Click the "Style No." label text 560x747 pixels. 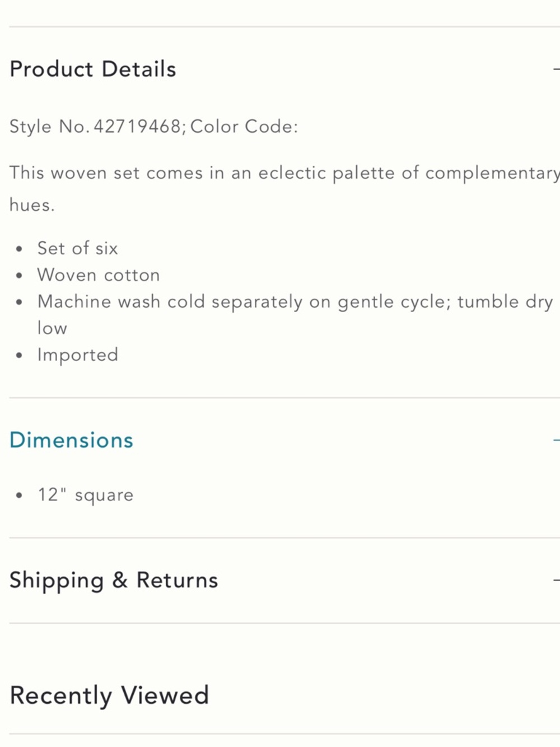[x=48, y=127]
